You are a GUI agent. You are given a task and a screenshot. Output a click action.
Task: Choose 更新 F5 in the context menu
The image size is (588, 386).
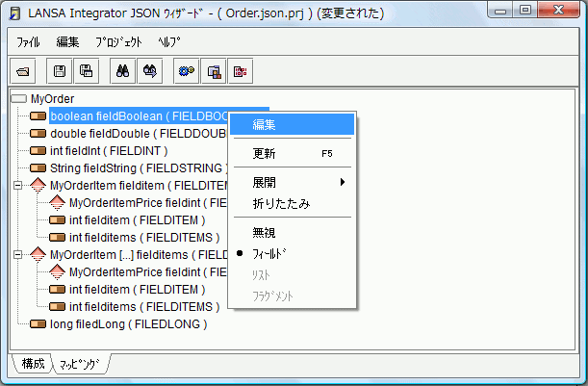(293, 153)
